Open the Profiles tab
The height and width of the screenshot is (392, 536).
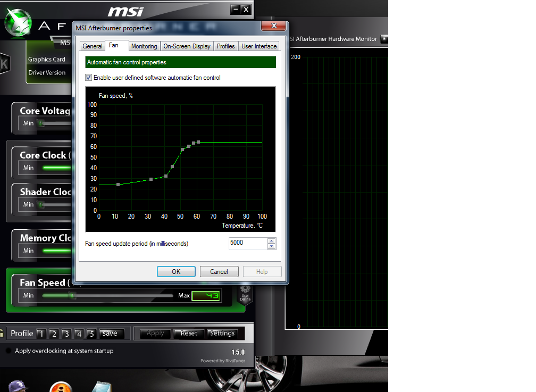[225, 46]
